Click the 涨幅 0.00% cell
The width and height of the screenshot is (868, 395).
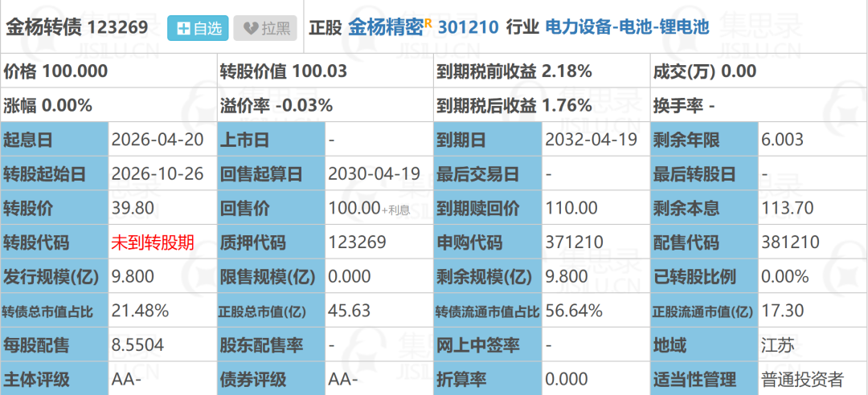(108, 105)
